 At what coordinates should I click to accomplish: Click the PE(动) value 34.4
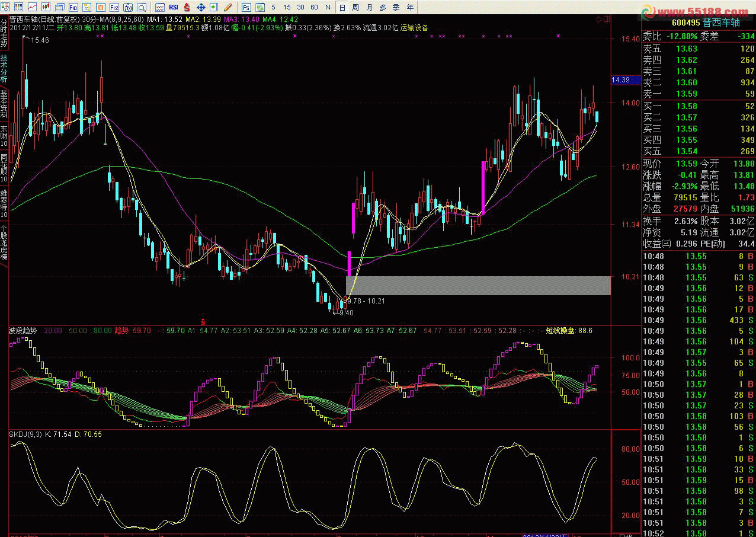pos(747,244)
